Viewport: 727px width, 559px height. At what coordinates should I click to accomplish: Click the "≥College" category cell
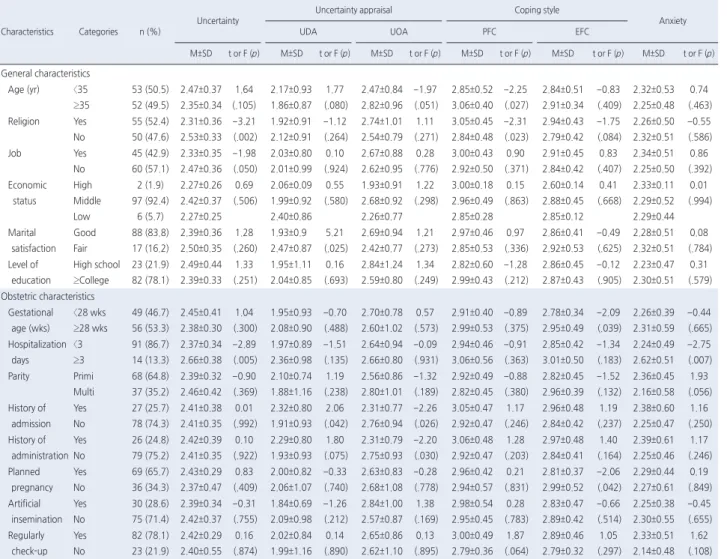91,280
